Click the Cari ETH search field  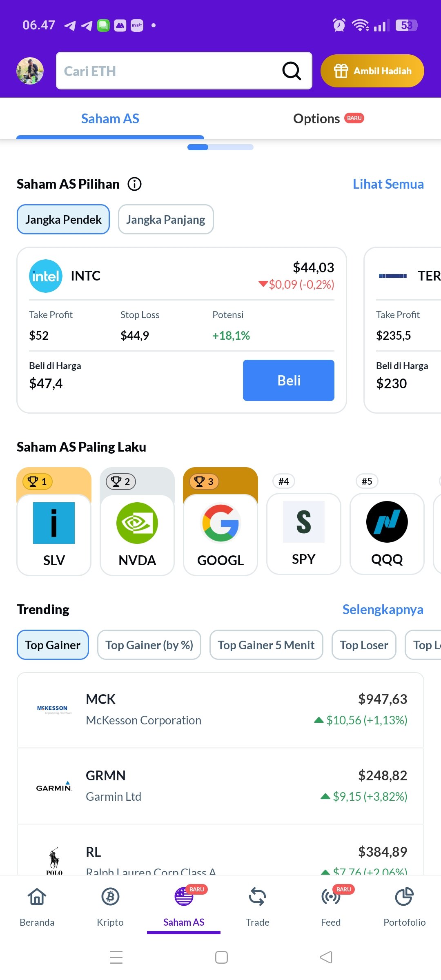[x=167, y=71]
